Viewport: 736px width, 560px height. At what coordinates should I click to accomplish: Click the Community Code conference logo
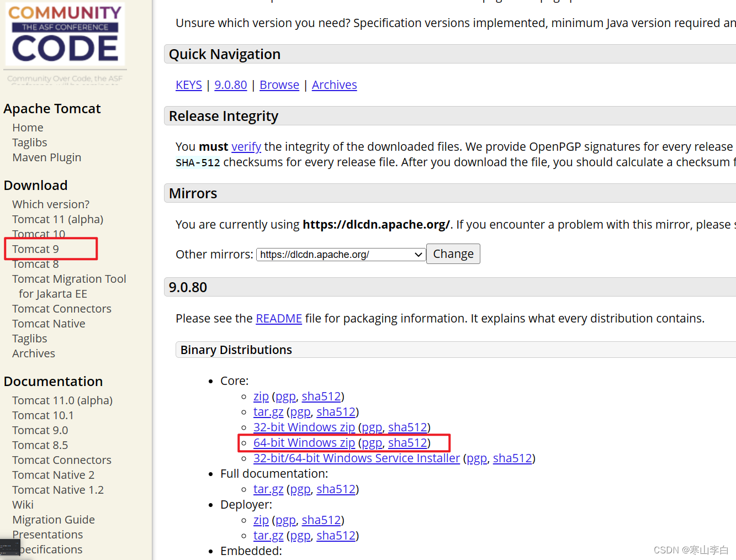coord(65,34)
